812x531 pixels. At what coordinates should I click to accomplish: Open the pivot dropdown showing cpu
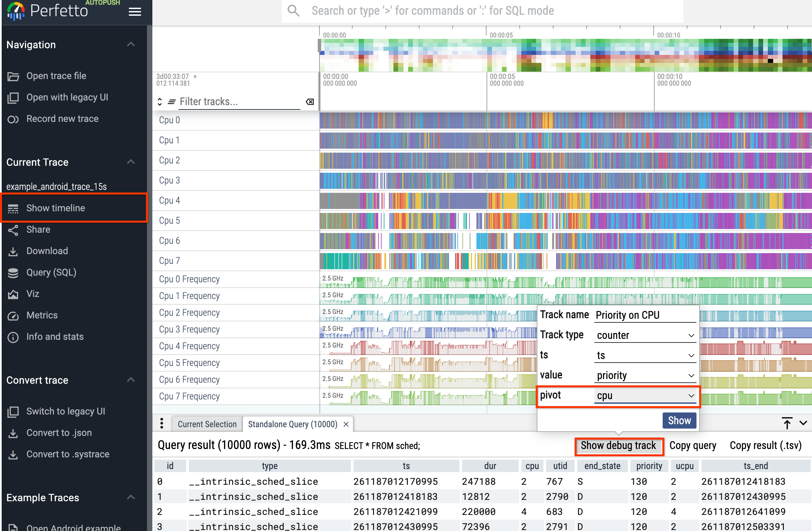[645, 396]
